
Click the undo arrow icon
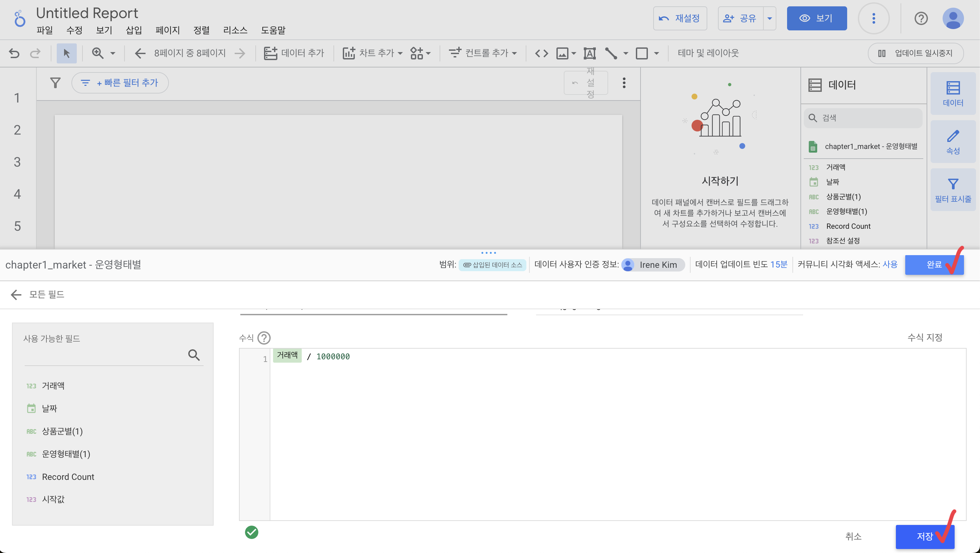click(14, 53)
